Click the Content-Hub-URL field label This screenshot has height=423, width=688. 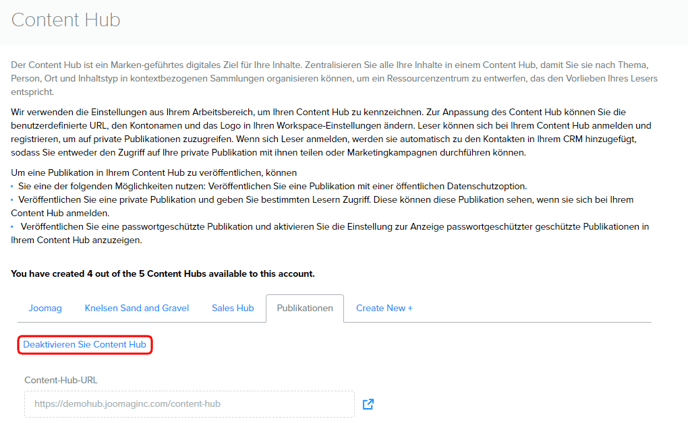(x=61, y=380)
